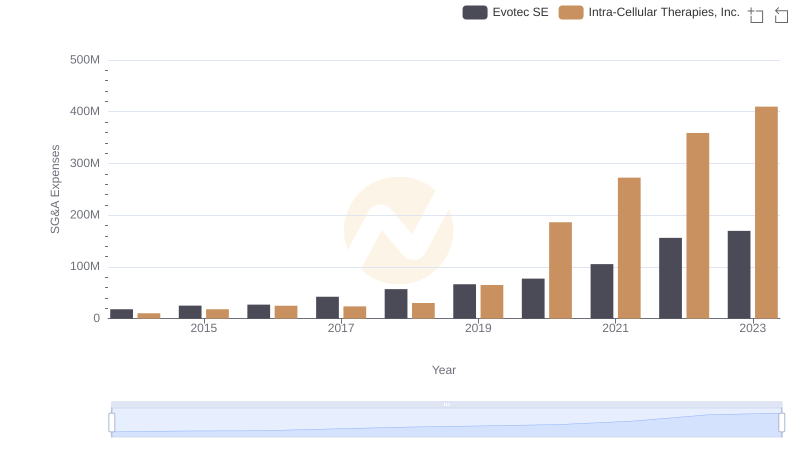800x461 pixels.
Task: Click the 2022 Evotec SE bar
Action: 670,278
